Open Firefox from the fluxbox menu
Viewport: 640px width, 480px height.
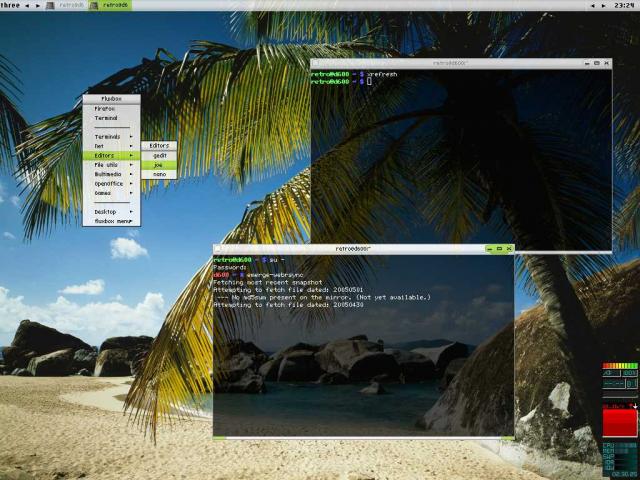(111, 109)
